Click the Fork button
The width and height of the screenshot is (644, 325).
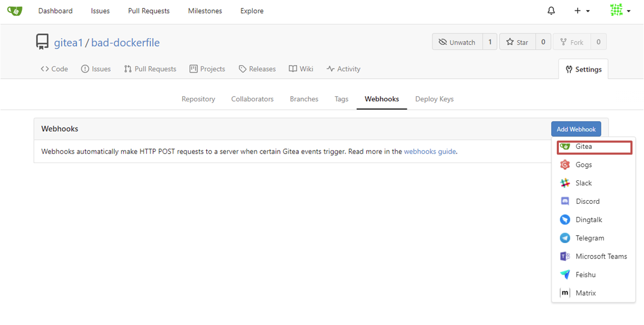(x=572, y=42)
